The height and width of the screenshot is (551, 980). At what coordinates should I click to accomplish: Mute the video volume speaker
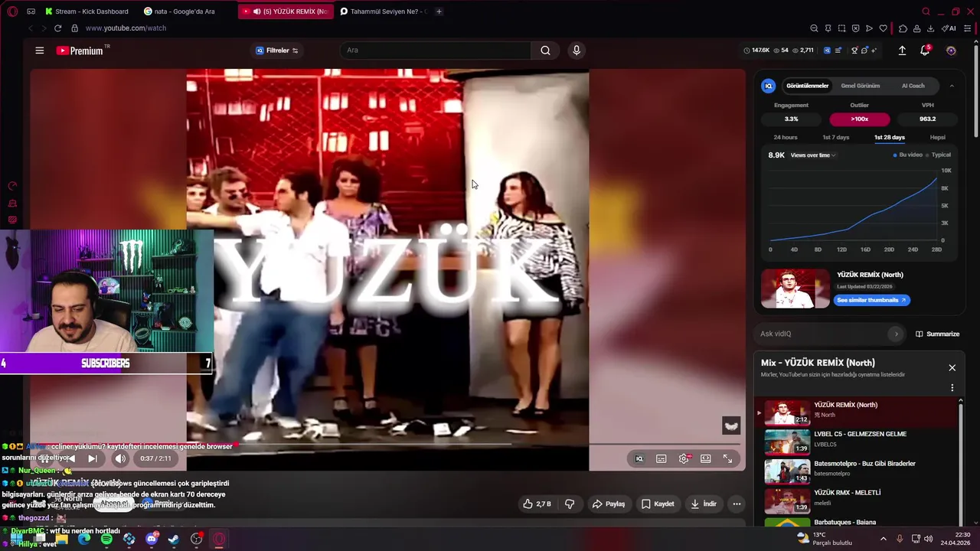click(120, 458)
